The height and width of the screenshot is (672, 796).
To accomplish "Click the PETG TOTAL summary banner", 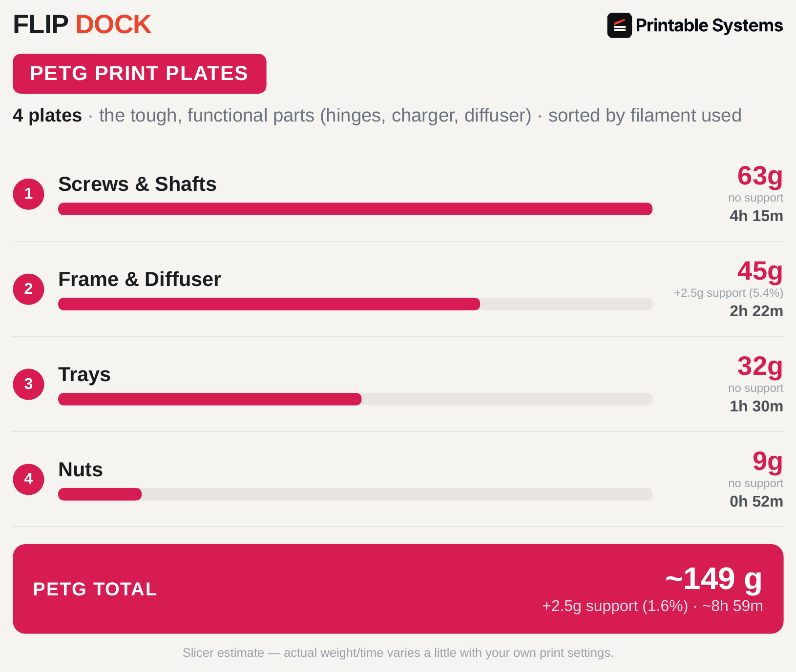I will coord(398,589).
